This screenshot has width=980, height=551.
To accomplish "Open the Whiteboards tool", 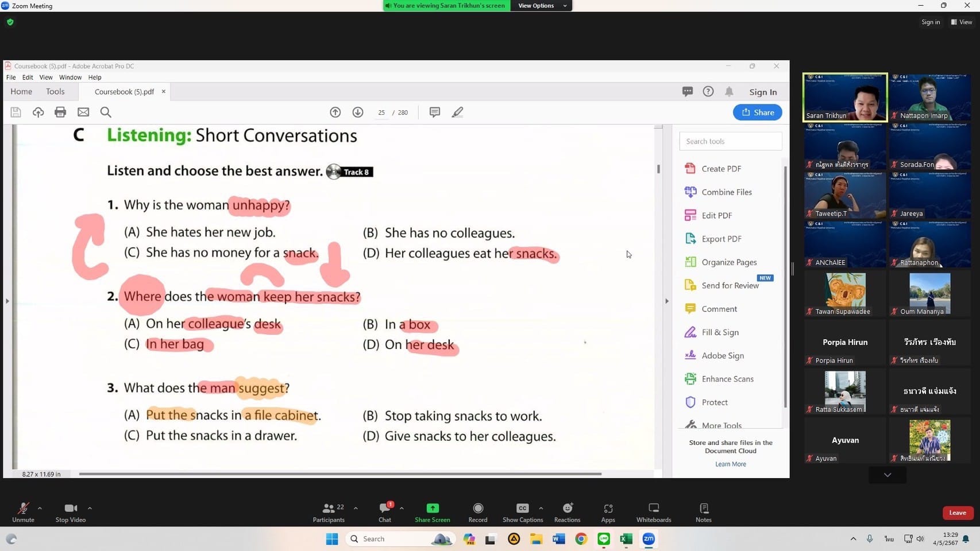I will (x=653, y=509).
